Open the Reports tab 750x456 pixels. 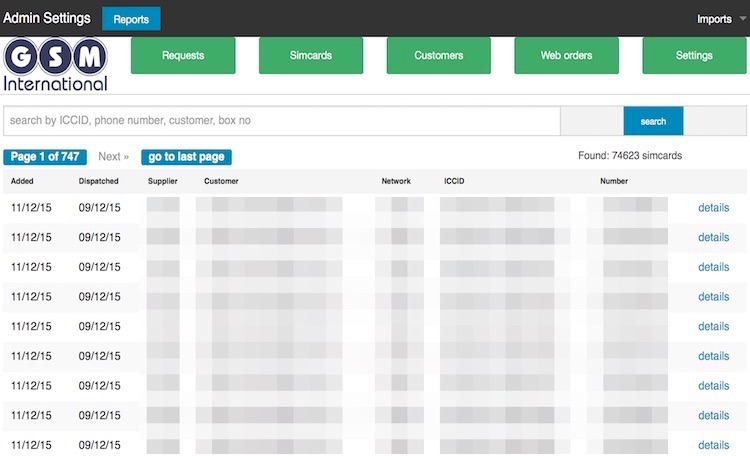pyautogui.click(x=131, y=19)
